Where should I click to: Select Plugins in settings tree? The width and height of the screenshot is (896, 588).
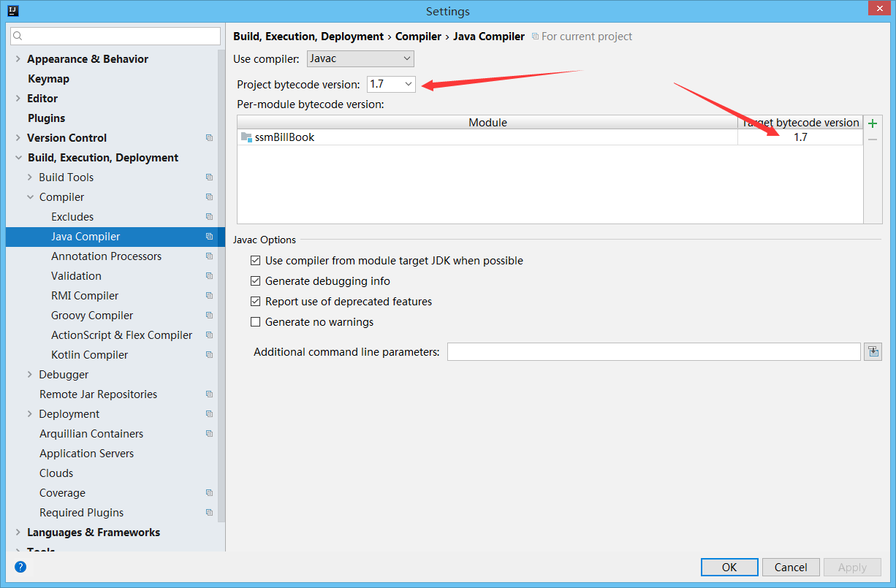pyautogui.click(x=46, y=118)
